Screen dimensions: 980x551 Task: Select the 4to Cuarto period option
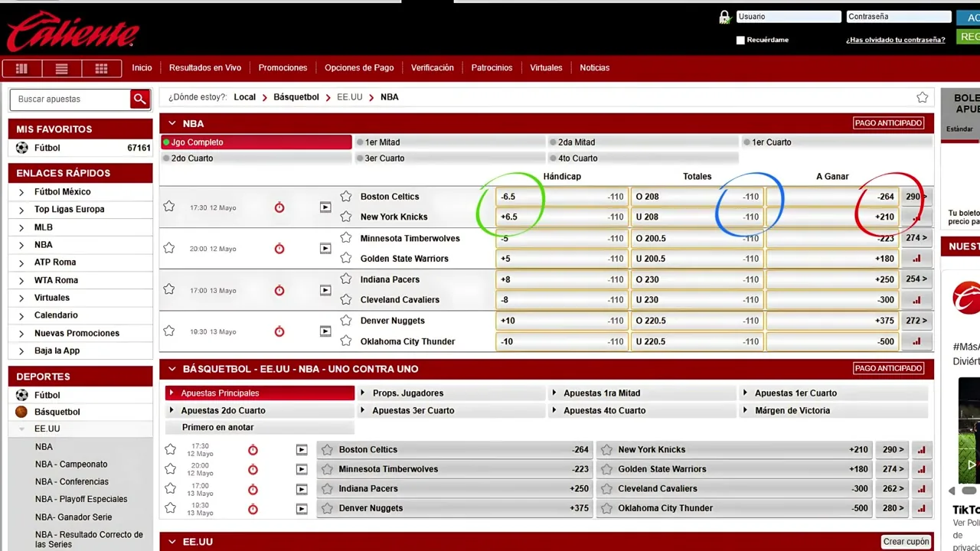click(643, 158)
